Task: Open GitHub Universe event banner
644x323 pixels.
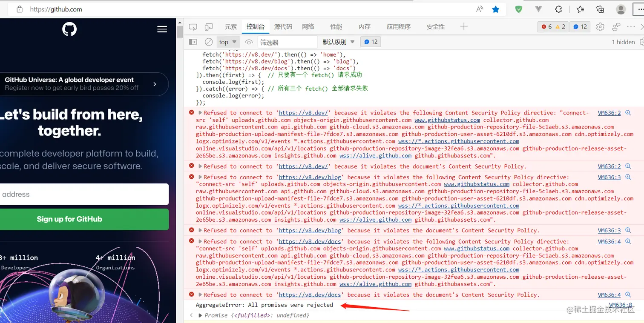Action: pos(84,84)
